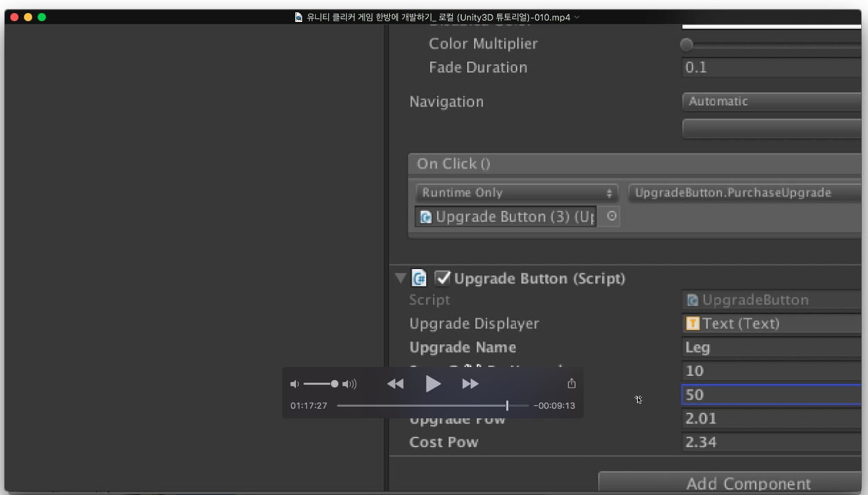Image resolution: width=868 pixels, height=495 pixels.
Task: Toggle remaining time display -00:09:13
Action: (554, 406)
